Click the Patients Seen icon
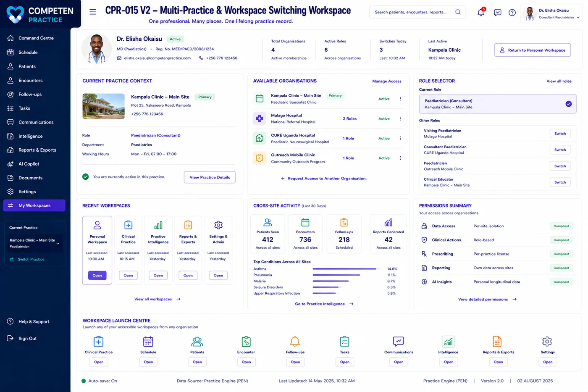Screen dimensions: 588x392 [x=268, y=222]
